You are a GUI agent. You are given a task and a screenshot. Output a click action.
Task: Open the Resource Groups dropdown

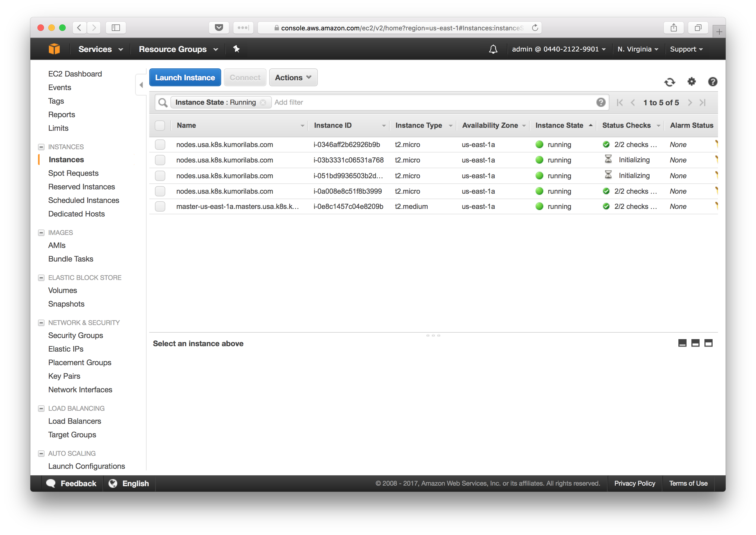coord(178,49)
